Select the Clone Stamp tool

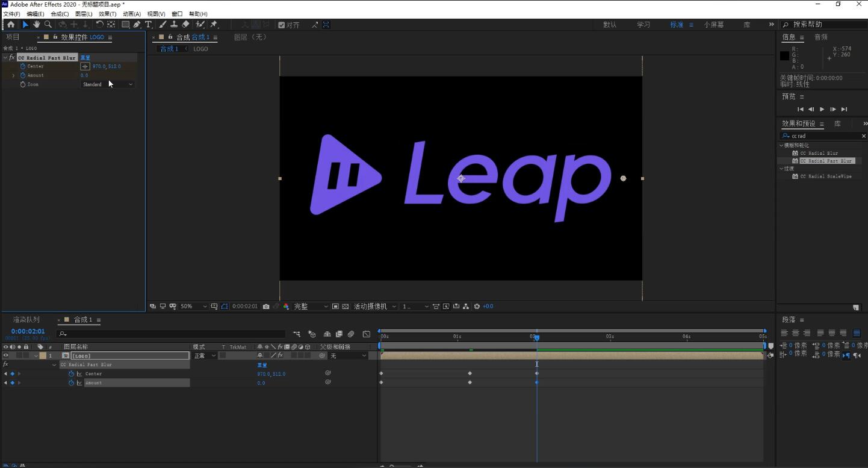coord(174,25)
